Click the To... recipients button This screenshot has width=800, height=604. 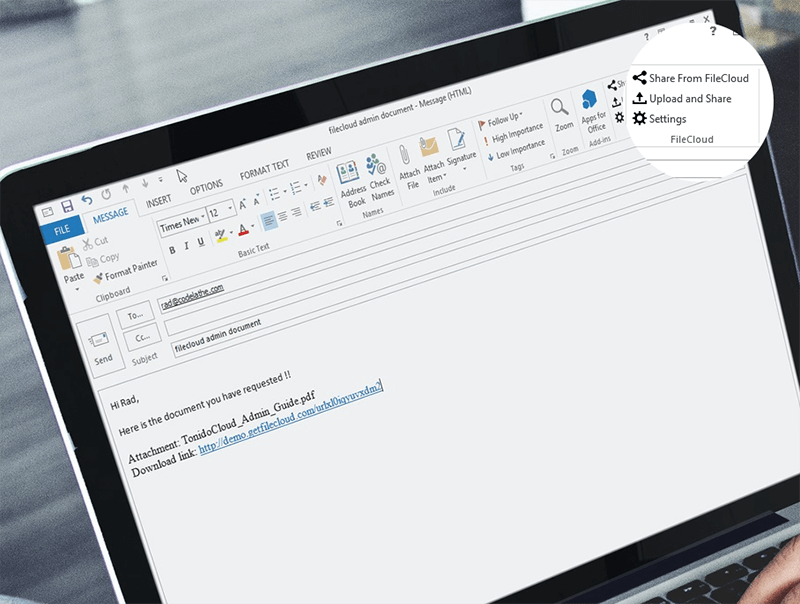[135, 316]
